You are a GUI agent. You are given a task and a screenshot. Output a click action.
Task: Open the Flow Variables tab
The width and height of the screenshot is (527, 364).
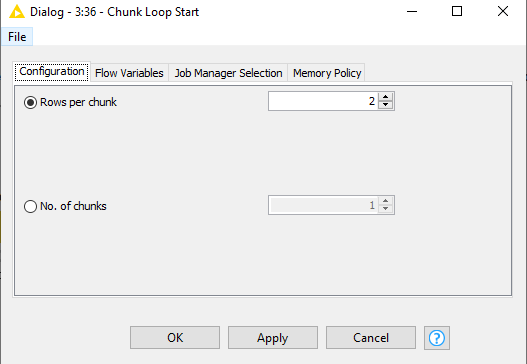click(x=129, y=73)
